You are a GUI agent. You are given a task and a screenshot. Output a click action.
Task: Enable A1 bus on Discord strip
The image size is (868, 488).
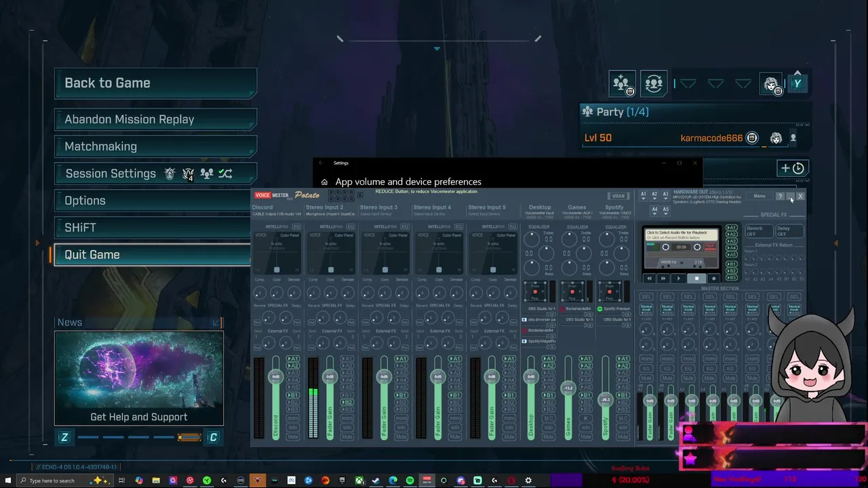[292, 359]
